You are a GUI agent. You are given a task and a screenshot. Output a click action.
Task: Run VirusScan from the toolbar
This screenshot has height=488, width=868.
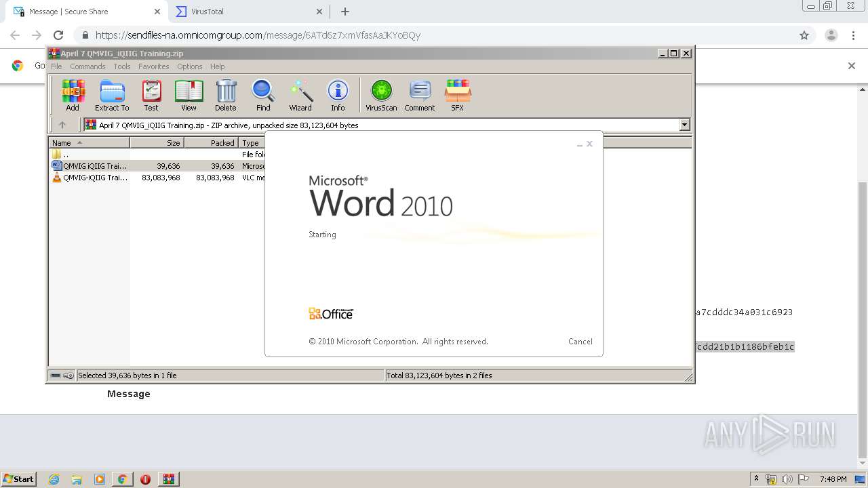point(381,95)
